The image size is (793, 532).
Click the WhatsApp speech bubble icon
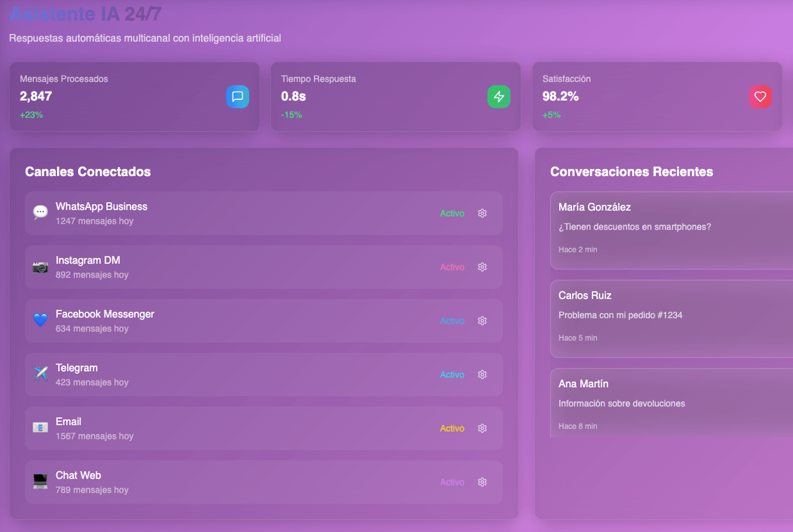[40, 213]
